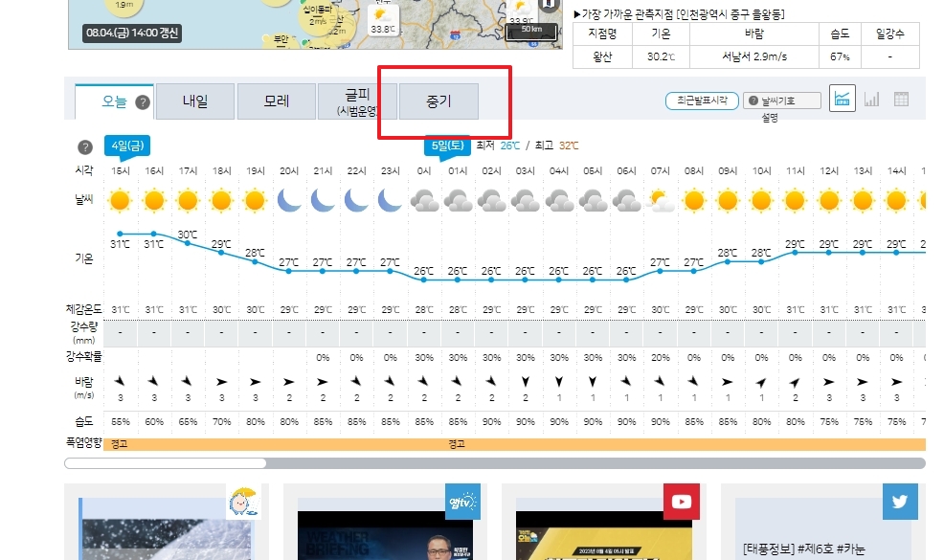Click the YouTube icon on the video thumbnail

[681, 500]
